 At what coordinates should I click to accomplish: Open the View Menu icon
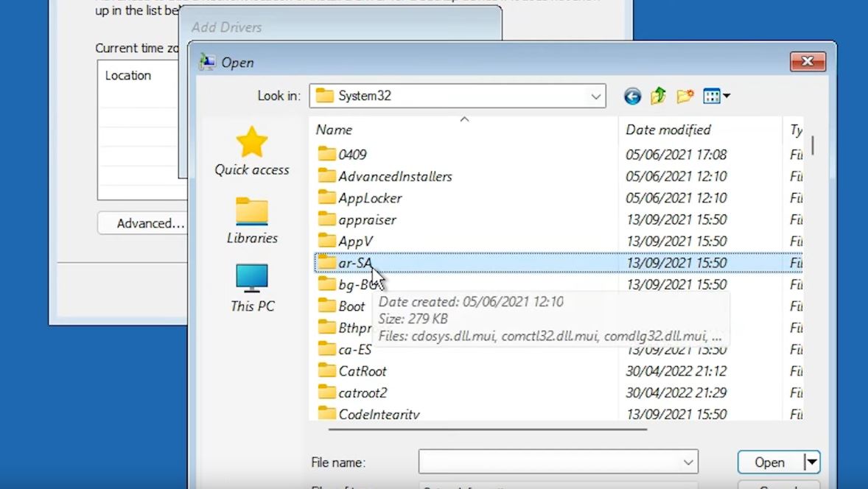tap(716, 96)
